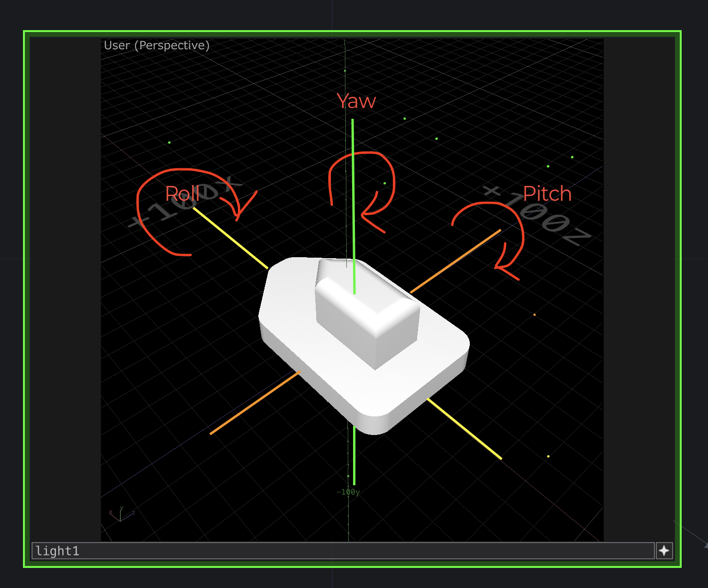Click the User (Perspective) view label

157,45
